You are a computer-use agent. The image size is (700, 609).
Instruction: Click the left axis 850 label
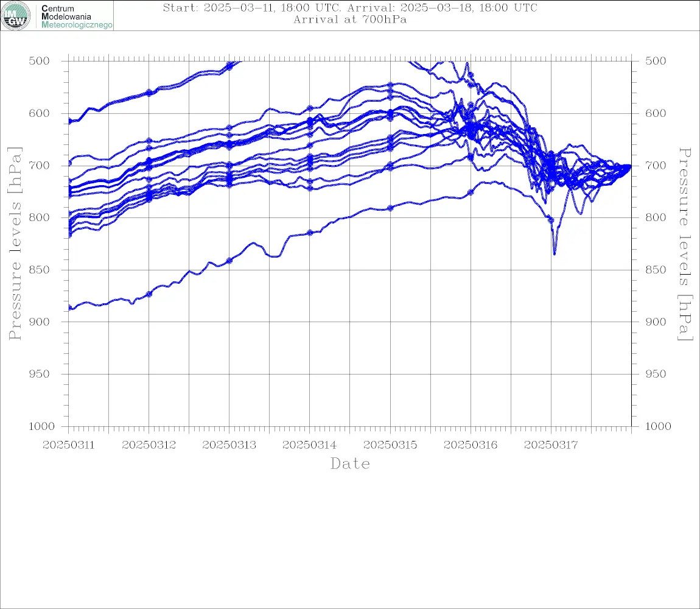click(x=40, y=269)
